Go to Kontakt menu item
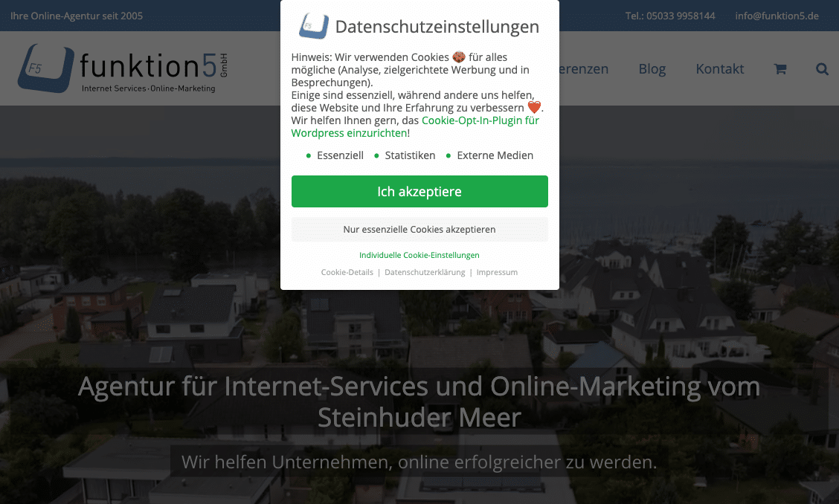Image resolution: width=839 pixels, height=504 pixels. click(720, 68)
